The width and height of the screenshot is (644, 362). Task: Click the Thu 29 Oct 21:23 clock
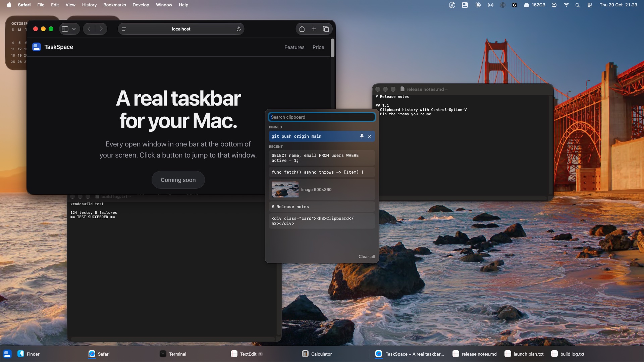[618, 5]
